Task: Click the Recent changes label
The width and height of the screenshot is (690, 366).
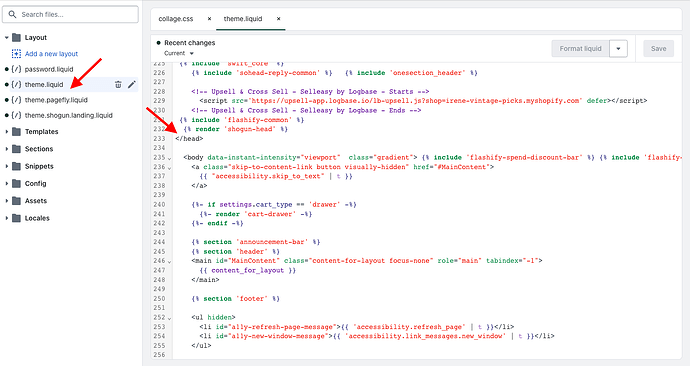Action: [x=190, y=43]
